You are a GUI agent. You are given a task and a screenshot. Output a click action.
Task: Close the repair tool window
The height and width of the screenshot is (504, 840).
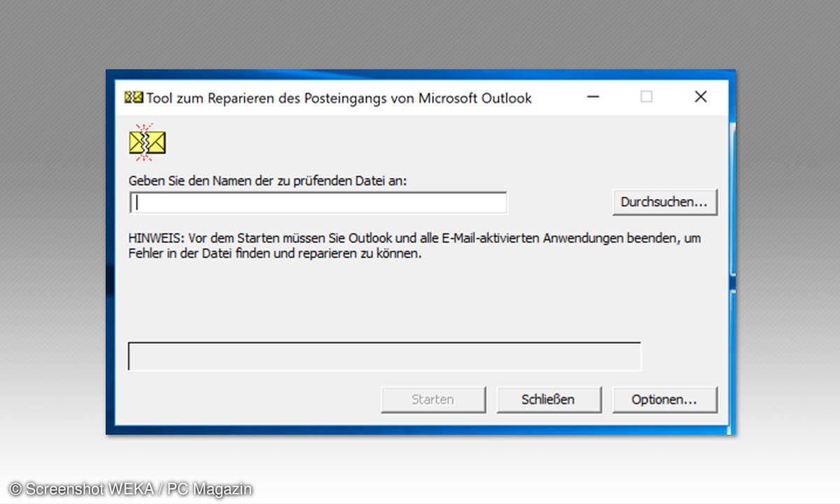pyautogui.click(x=700, y=97)
